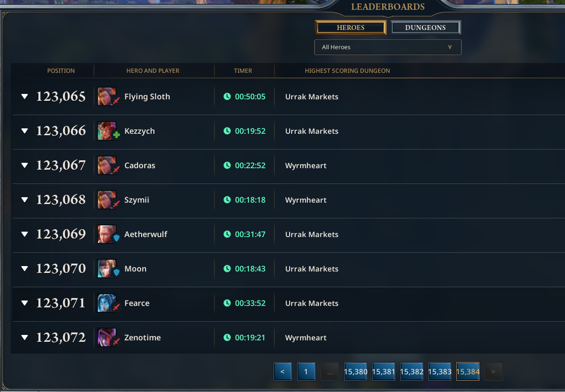Sort by the Timer column header
Viewport: 565px width, 392px height.
(243, 71)
